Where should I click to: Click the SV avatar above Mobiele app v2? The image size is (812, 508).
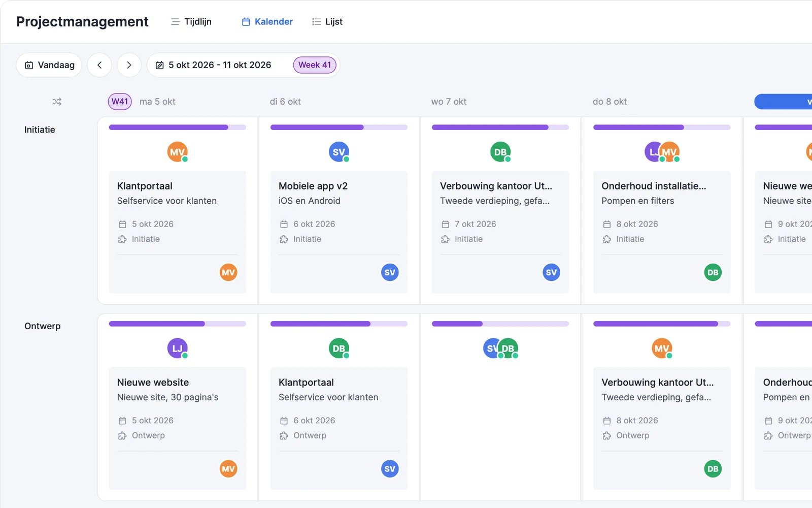[x=339, y=152]
